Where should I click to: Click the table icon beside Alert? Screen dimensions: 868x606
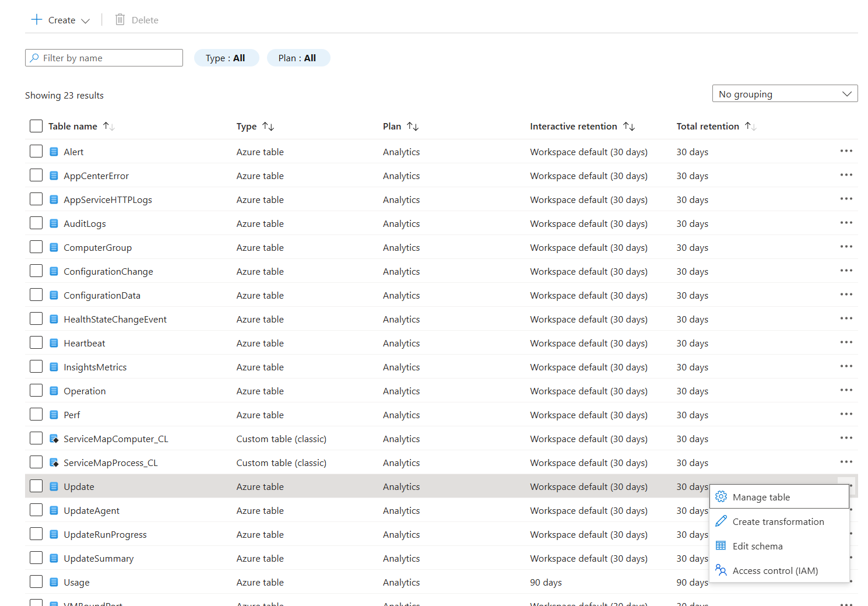(54, 152)
